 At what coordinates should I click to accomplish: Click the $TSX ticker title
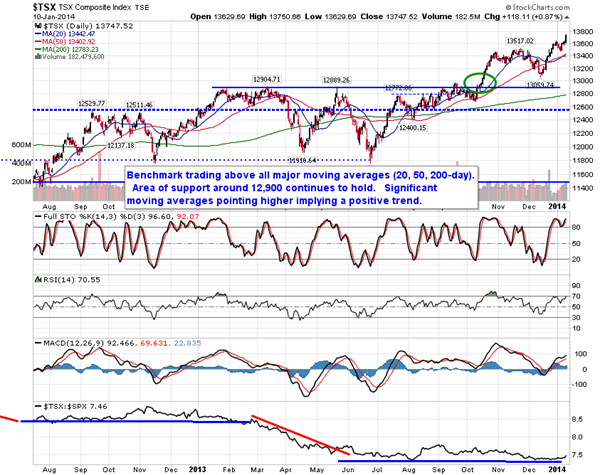click(x=45, y=7)
